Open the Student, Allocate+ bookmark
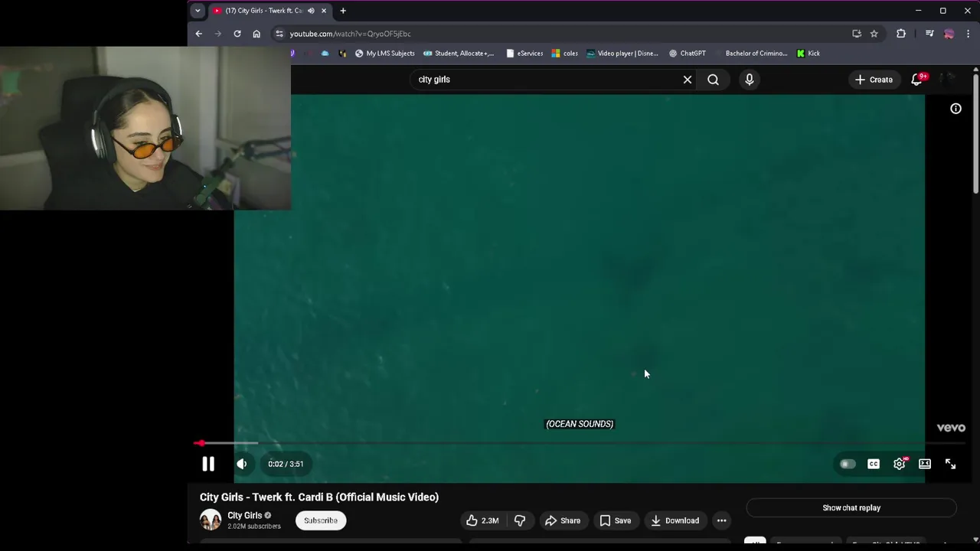Screen dimensions: 980x551 [x=459, y=54]
